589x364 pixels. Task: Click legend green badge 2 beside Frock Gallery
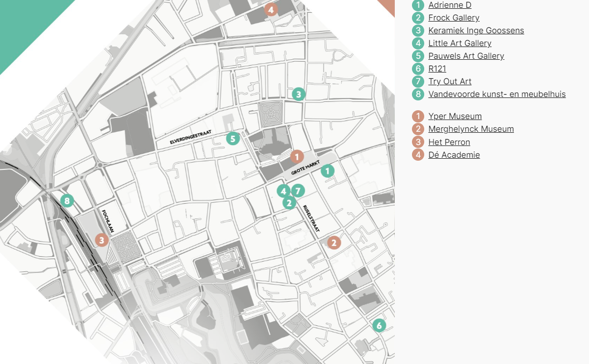coord(418,18)
